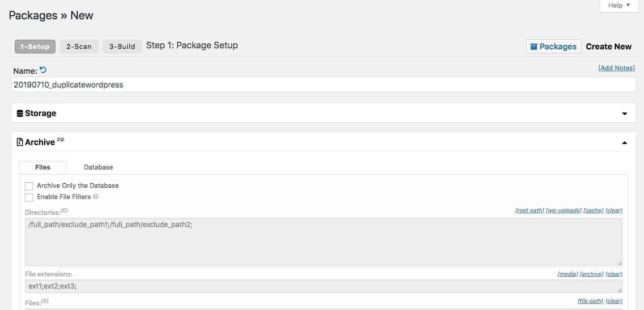This screenshot has height=310, width=644.
Task: Collapse the Archive section
Action: (x=625, y=142)
